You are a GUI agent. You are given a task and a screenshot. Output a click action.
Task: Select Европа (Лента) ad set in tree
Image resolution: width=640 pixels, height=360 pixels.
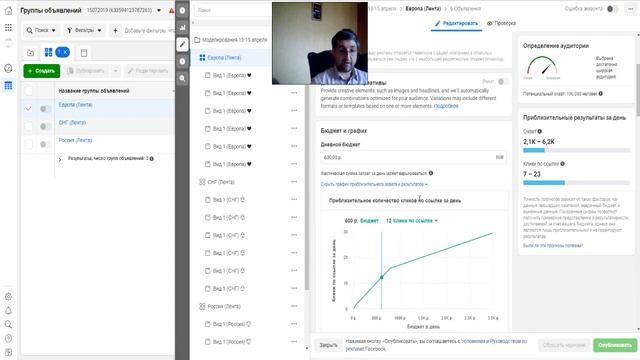click(x=224, y=58)
